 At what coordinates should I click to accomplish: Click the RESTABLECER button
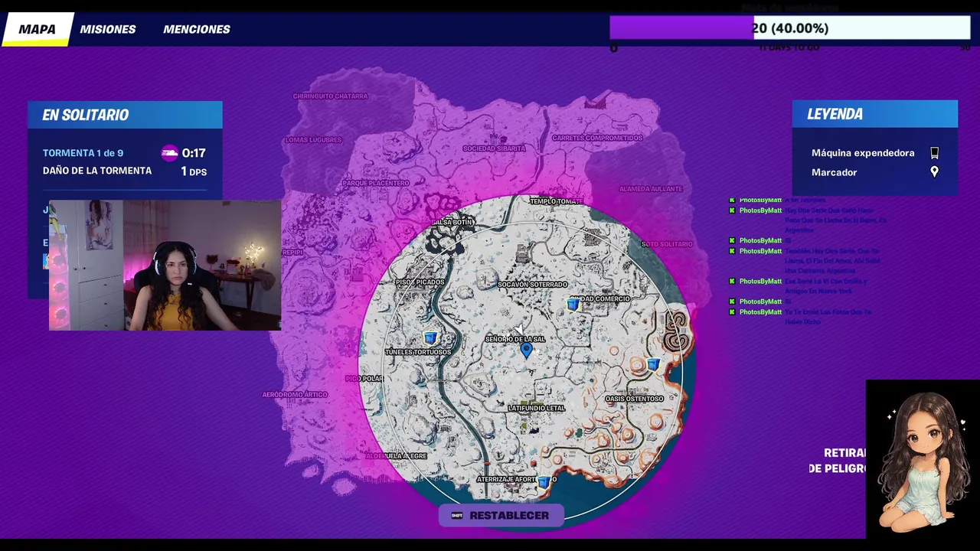pos(501,515)
